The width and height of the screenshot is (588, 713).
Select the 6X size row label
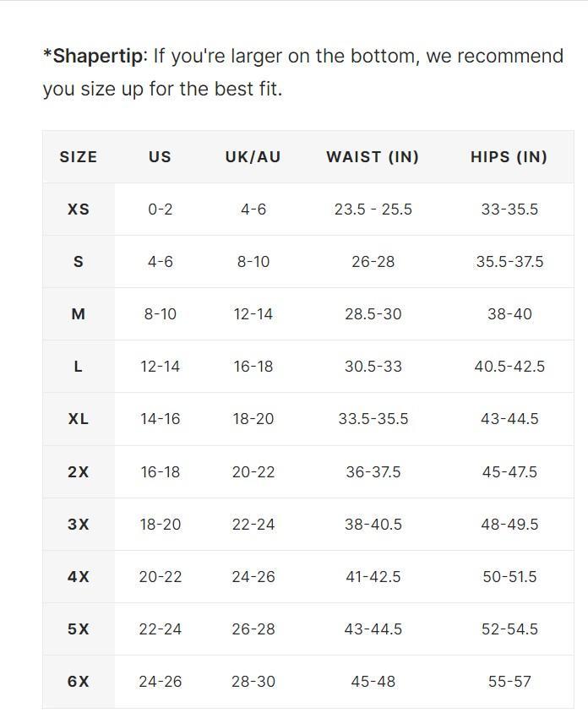coord(79,682)
